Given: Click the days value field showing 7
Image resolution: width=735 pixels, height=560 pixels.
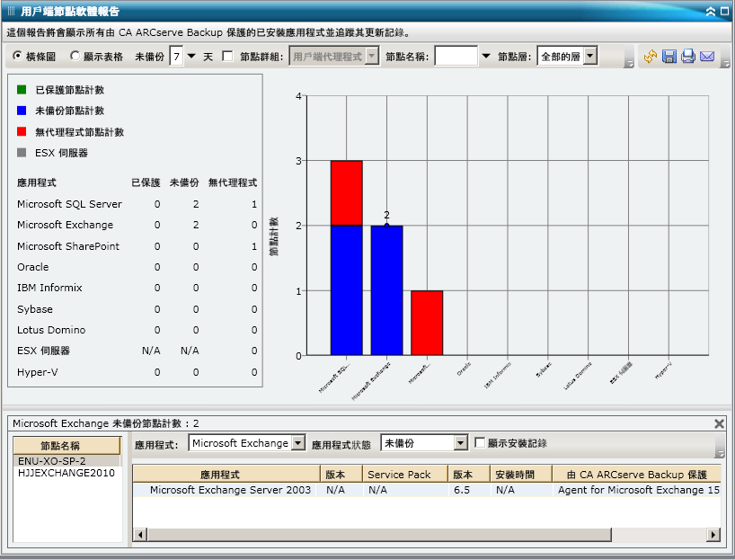Looking at the screenshot, I should (x=176, y=57).
